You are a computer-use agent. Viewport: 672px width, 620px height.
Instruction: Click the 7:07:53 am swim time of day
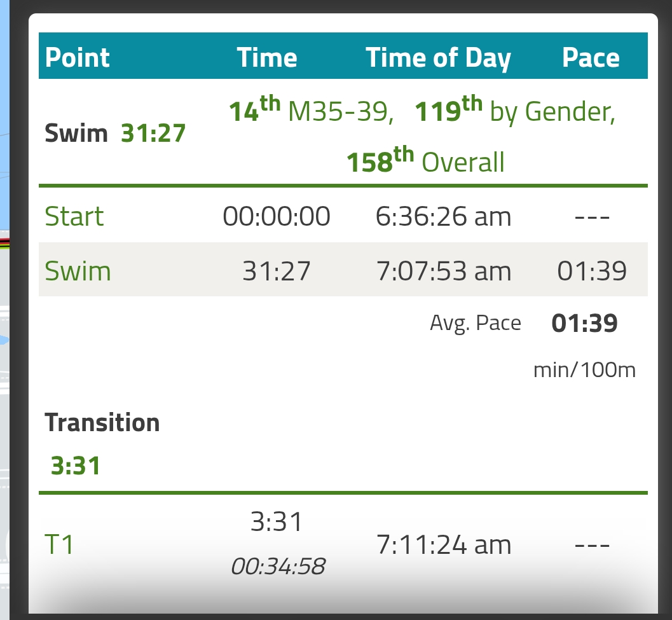[x=444, y=271]
